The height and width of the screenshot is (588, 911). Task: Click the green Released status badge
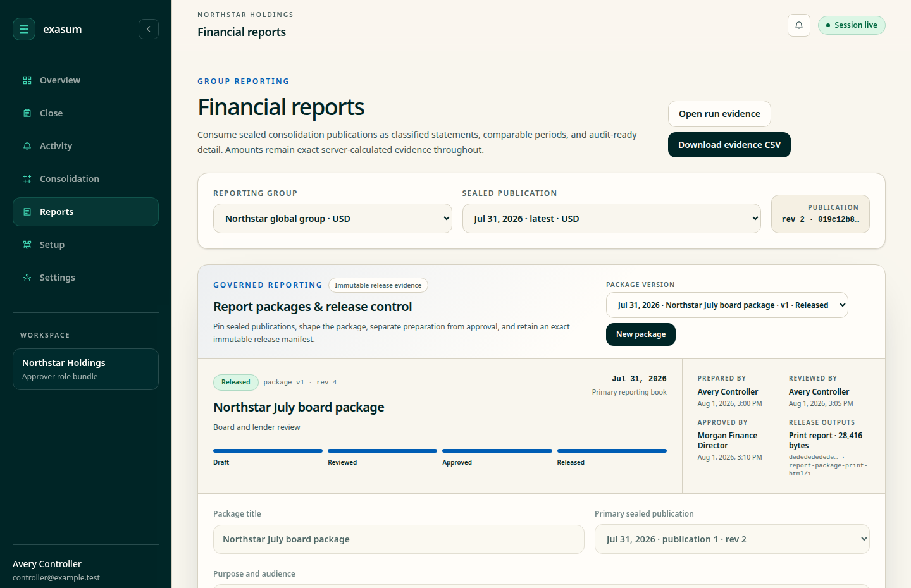(x=236, y=382)
